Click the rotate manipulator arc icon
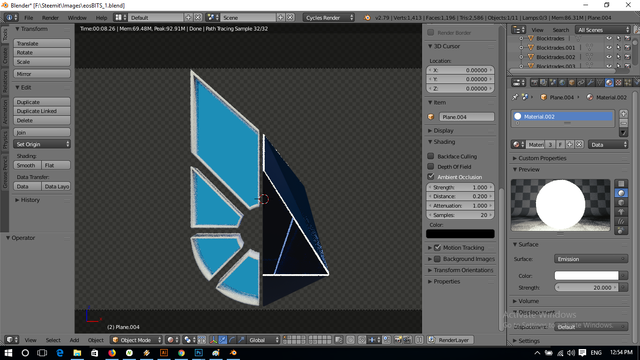Screen dimensions: 640x360 (232, 340)
